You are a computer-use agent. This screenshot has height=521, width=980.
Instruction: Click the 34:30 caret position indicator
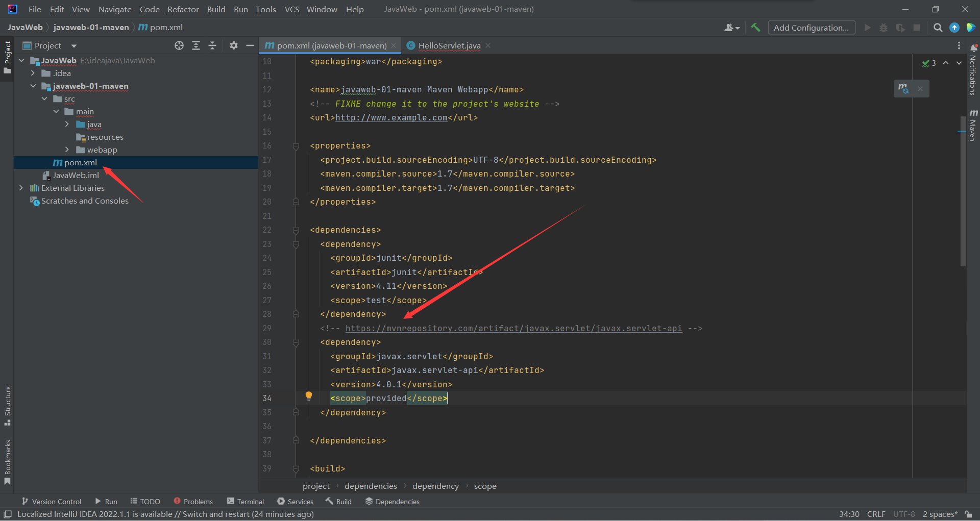click(x=849, y=514)
